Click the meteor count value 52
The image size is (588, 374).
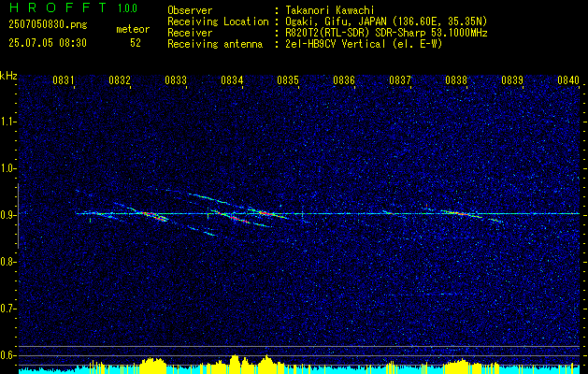136,43
